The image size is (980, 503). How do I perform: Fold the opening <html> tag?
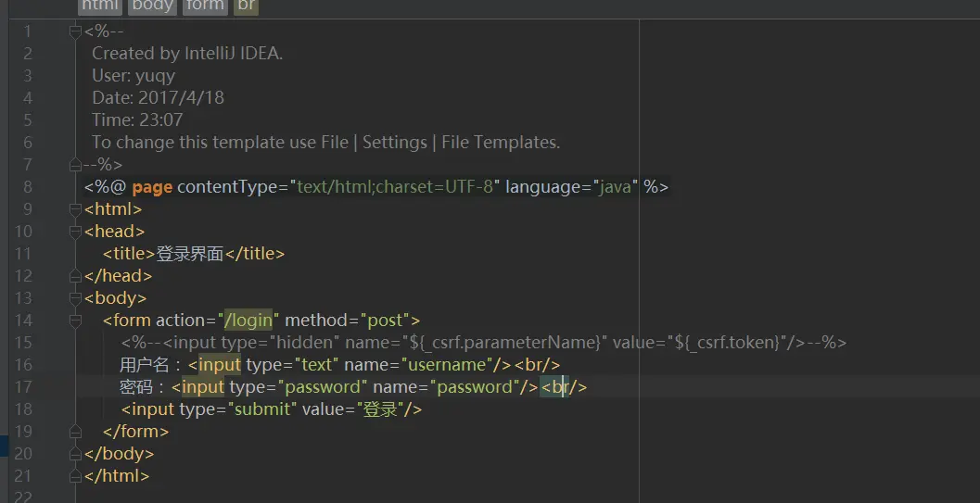click(75, 209)
